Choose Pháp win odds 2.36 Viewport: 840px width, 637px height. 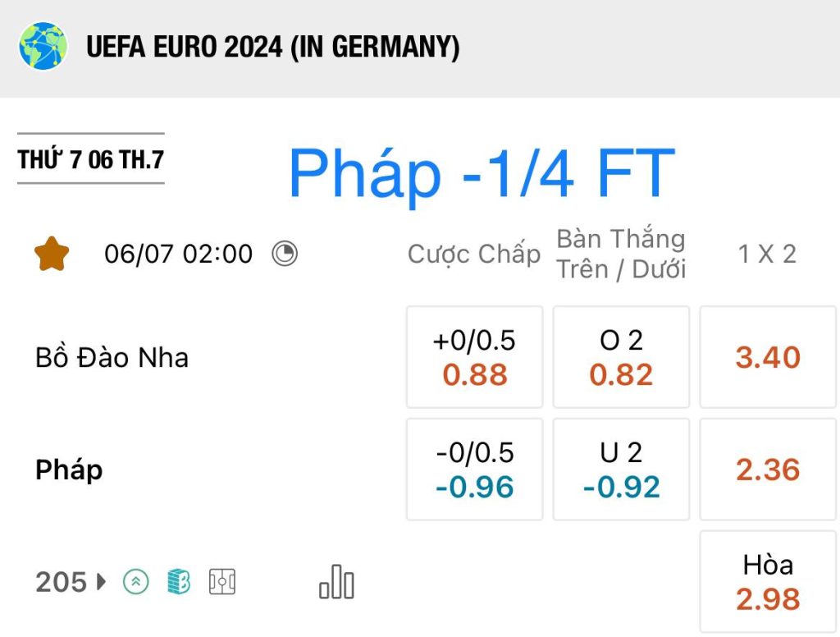pos(768,470)
